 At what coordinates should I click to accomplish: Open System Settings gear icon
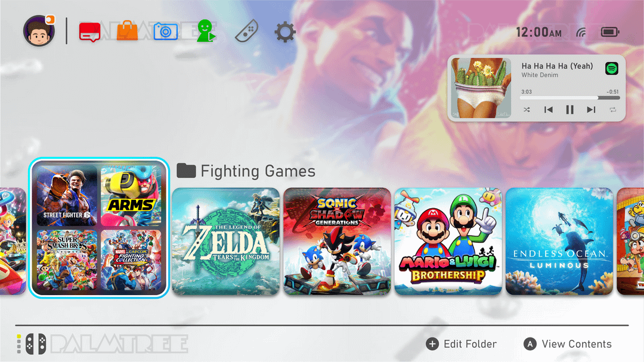pyautogui.click(x=285, y=32)
